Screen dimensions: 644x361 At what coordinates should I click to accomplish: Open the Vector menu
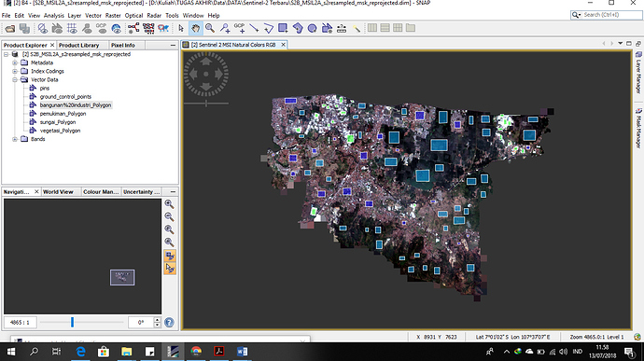pyautogui.click(x=93, y=16)
